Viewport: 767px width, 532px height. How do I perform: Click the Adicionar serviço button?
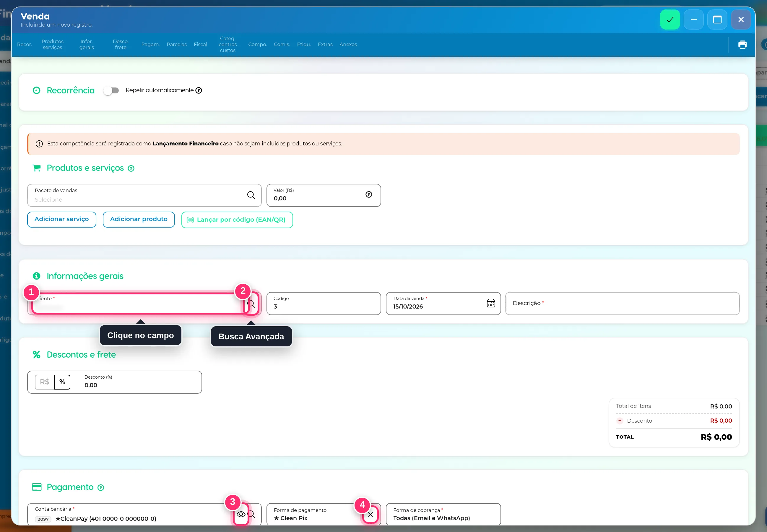[x=62, y=220]
